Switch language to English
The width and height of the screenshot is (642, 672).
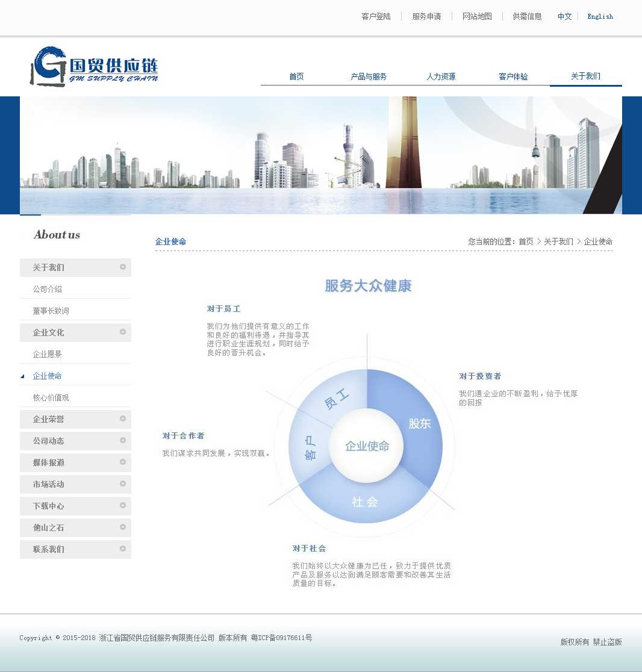pos(600,16)
